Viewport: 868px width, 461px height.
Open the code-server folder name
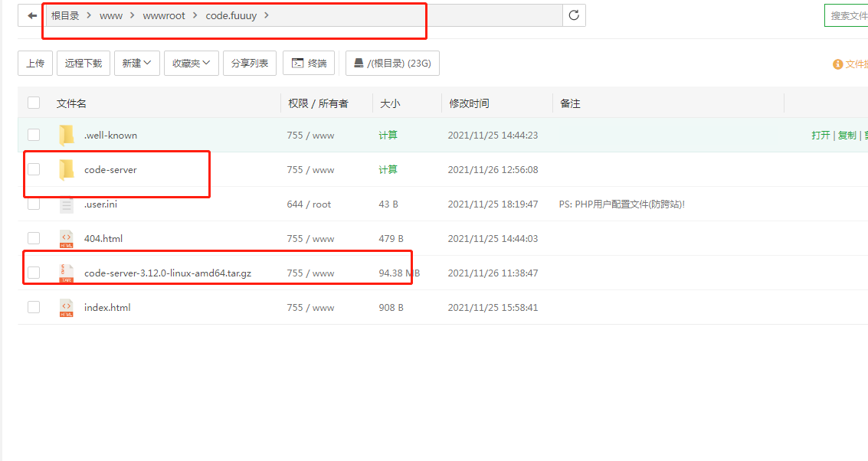coord(111,169)
